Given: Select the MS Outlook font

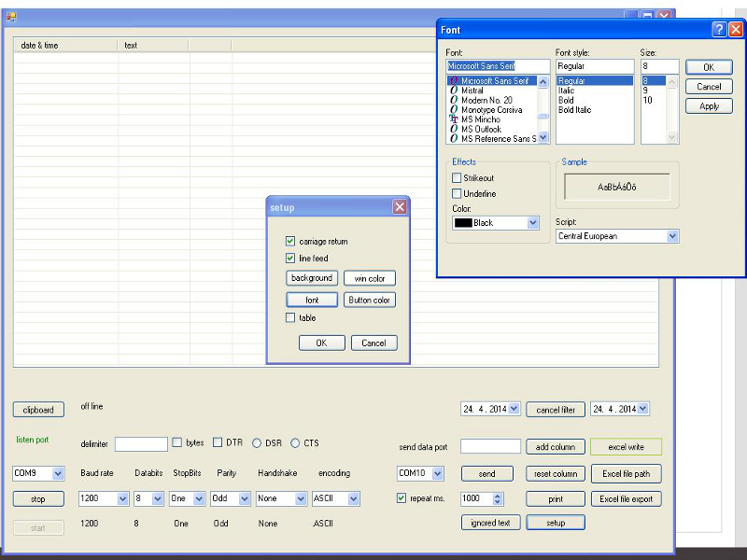Looking at the screenshot, I should coord(492,129).
